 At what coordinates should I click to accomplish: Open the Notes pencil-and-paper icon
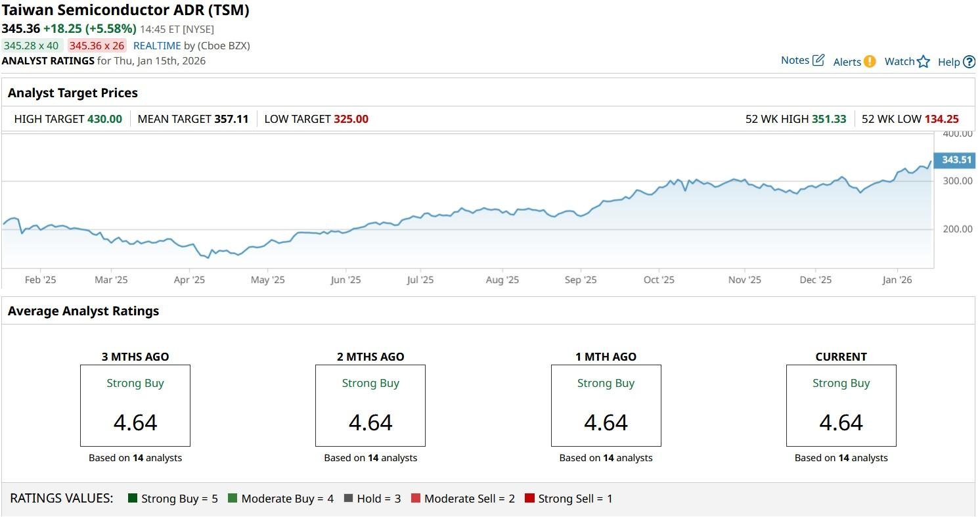click(818, 60)
